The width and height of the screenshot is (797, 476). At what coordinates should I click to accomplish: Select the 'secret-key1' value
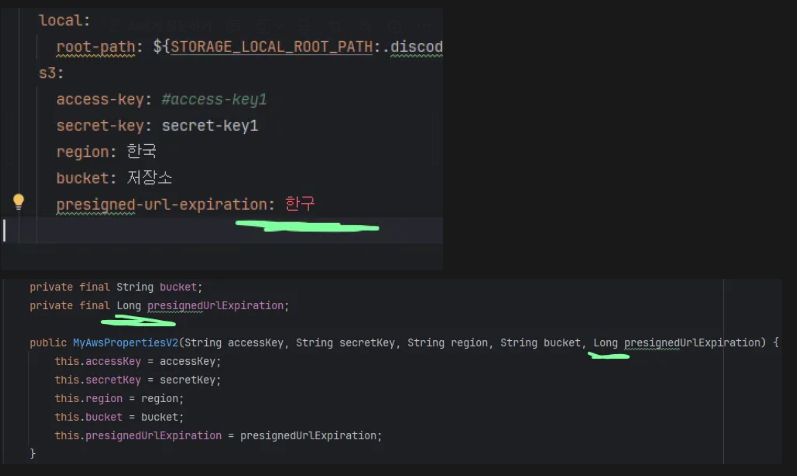[x=210, y=126]
